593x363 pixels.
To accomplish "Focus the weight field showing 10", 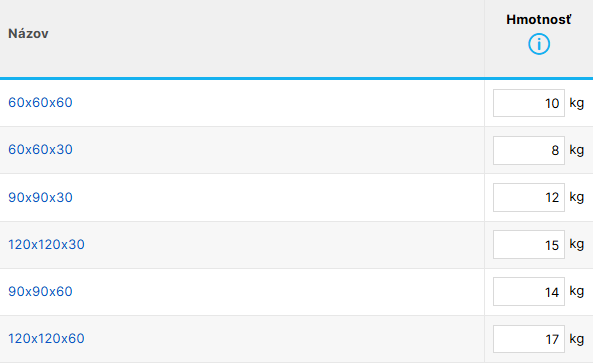I will click(x=529, y=103).
